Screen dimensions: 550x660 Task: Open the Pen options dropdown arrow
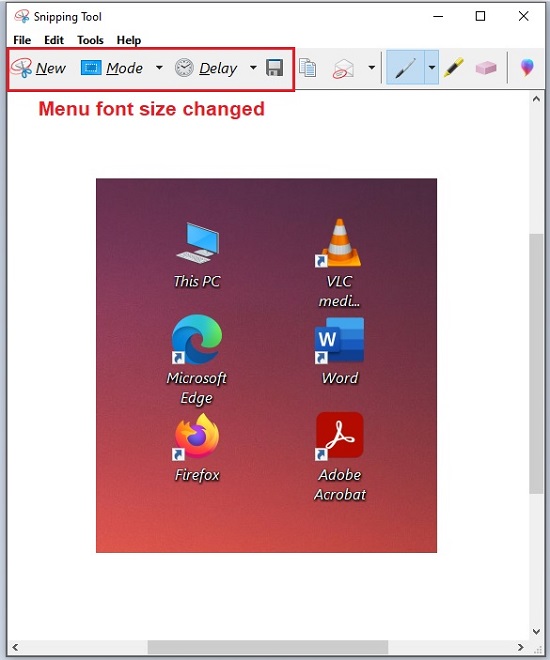tap(432, 67)
